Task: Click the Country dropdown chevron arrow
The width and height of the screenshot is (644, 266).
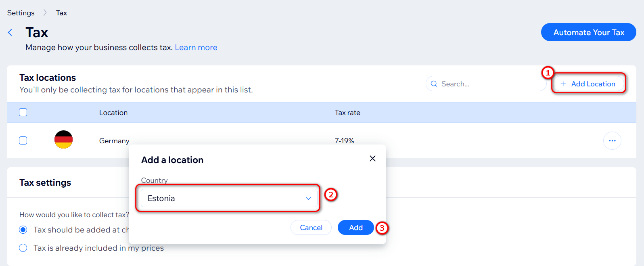Action: pos(308,199)
